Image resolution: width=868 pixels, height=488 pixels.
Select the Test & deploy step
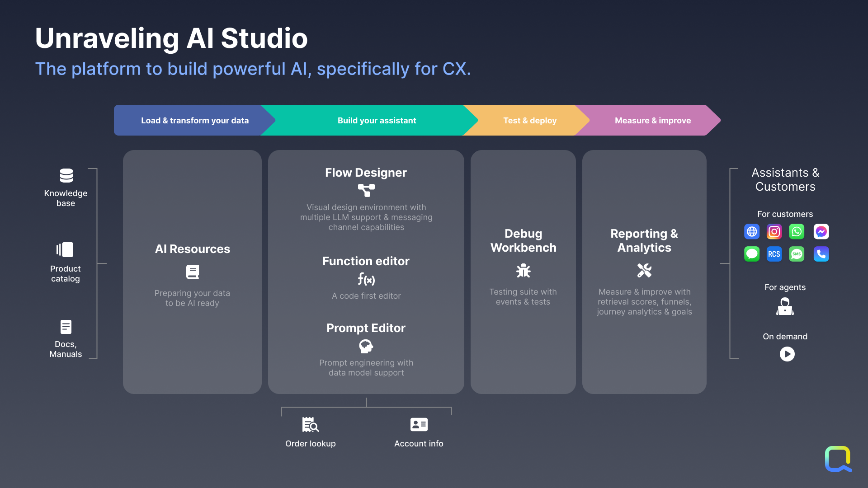(530, 121)
